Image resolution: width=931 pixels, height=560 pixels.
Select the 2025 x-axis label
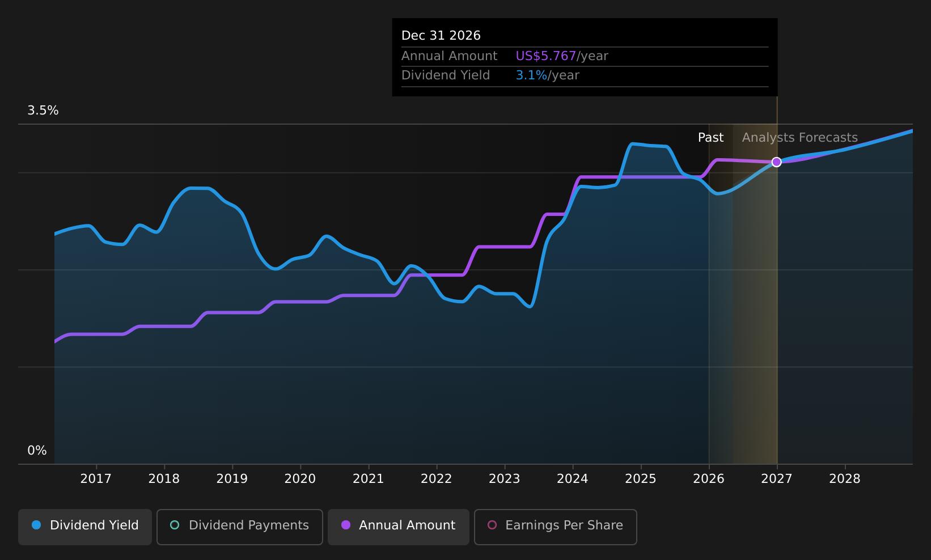pyautogui.click(x=640, y=479)
